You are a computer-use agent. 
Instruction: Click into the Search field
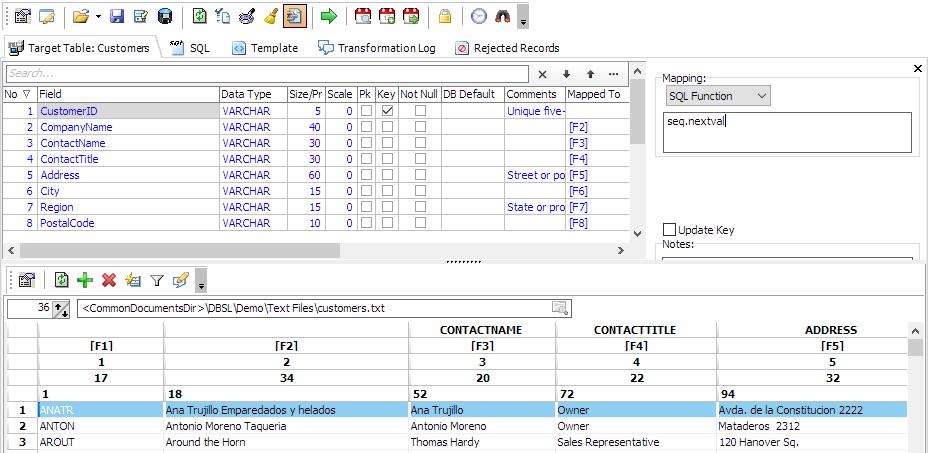267,73
